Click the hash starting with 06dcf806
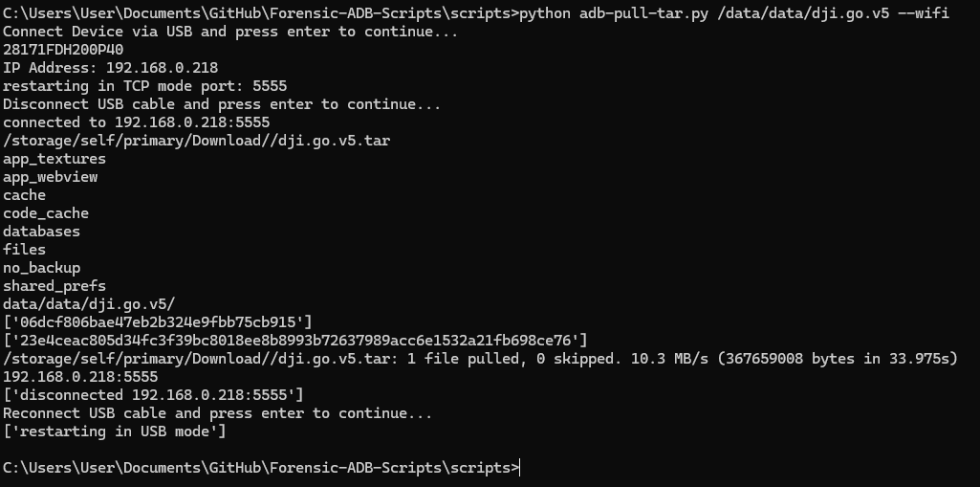980x487 pixels. tap(158, 322)
